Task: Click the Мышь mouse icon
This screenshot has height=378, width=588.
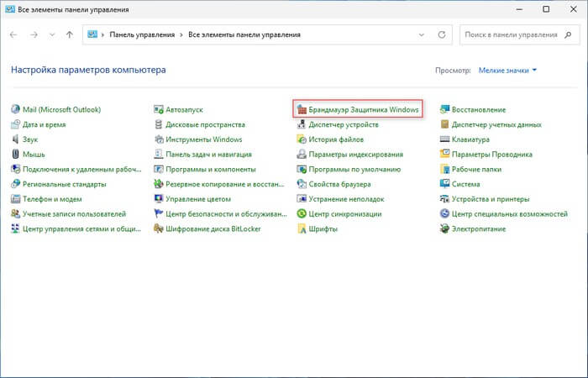Action: point(16,155)
